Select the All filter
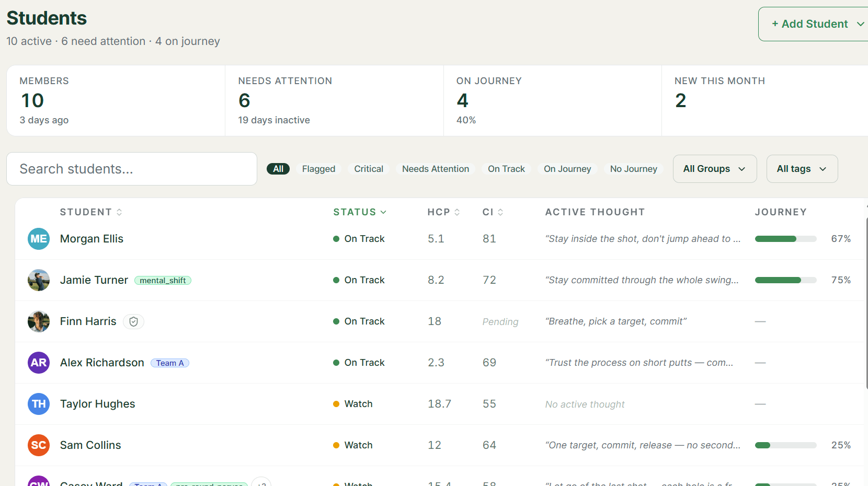The image size is (868, 486). point(278,169)
